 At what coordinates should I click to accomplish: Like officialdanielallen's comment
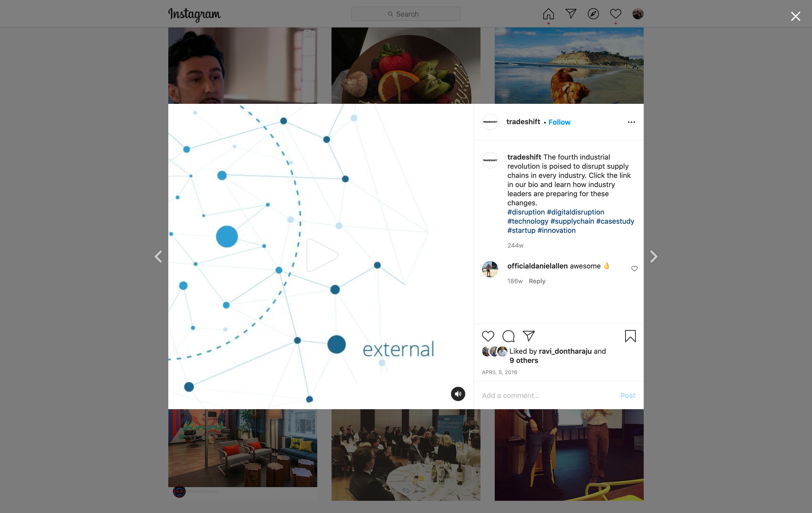point(634,269)
